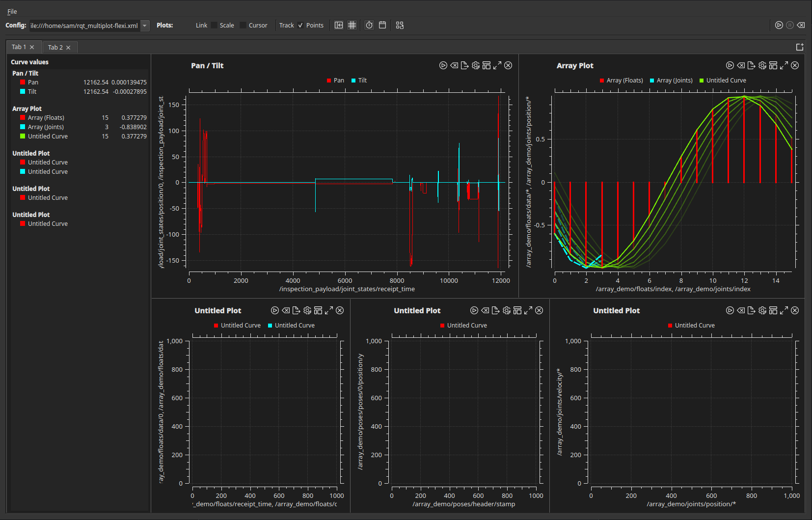
Task: Enable the Scale link checkbox
Action: point(214,25)
